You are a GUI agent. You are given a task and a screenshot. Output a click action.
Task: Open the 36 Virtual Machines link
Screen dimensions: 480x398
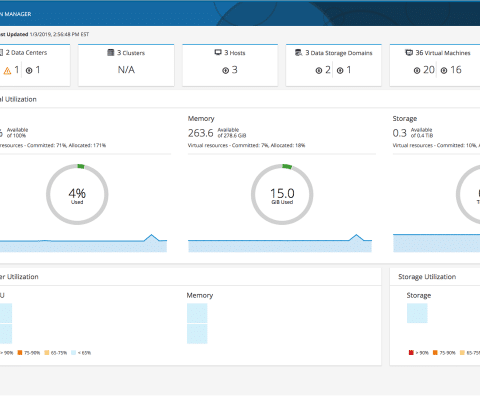point(443,53)
